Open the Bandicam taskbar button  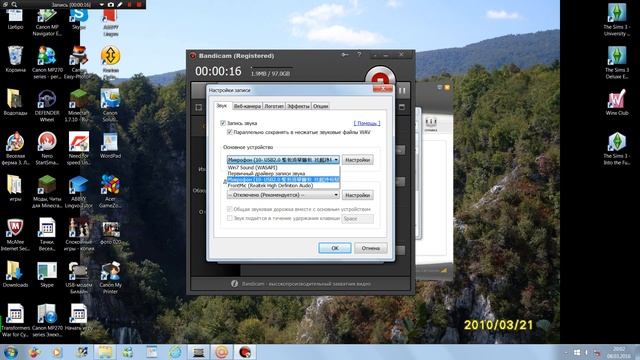245,352
